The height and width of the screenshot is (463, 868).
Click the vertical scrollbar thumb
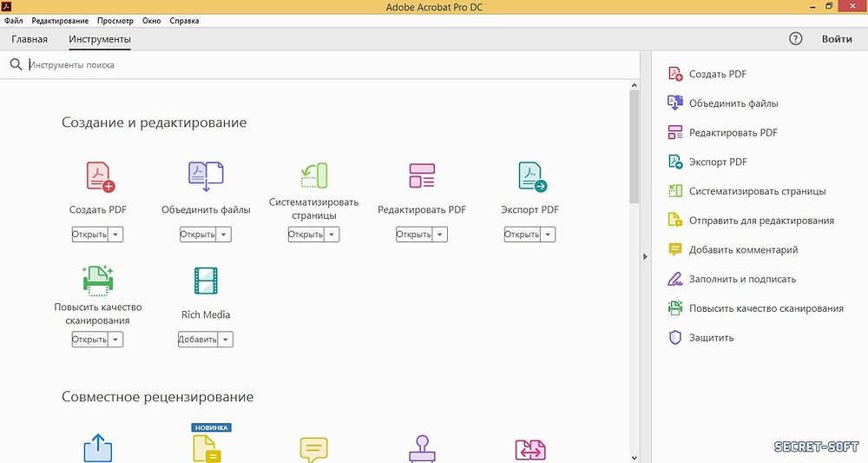(x=635, y=147)
